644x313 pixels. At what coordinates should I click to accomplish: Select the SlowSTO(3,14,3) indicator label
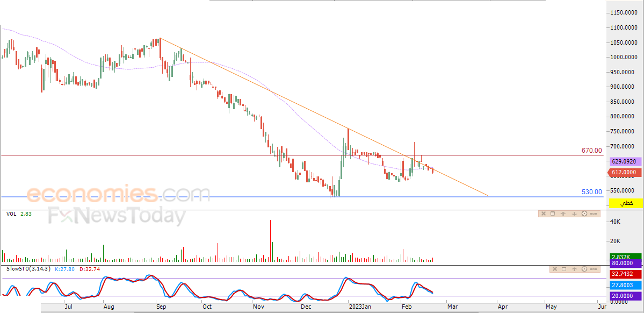pyautogui.click(x=29, y=269)
